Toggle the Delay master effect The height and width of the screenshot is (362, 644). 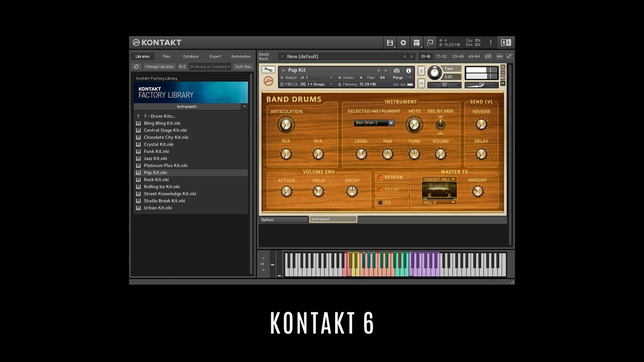pos(381,190)
